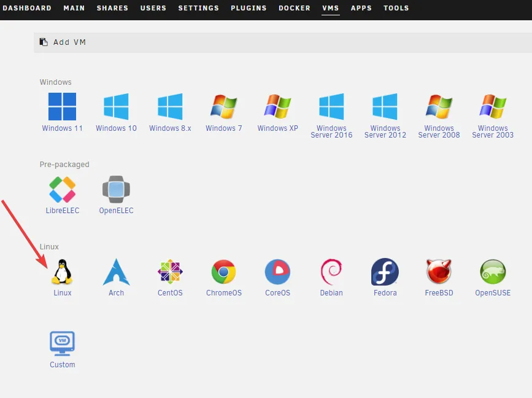Pick the FreeBSD template
The image size is (532, 398).
click(439, 272)
